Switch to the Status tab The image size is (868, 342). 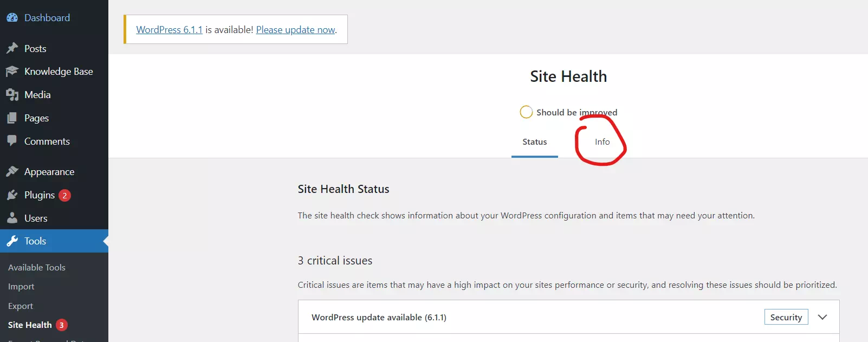[535, 142]
